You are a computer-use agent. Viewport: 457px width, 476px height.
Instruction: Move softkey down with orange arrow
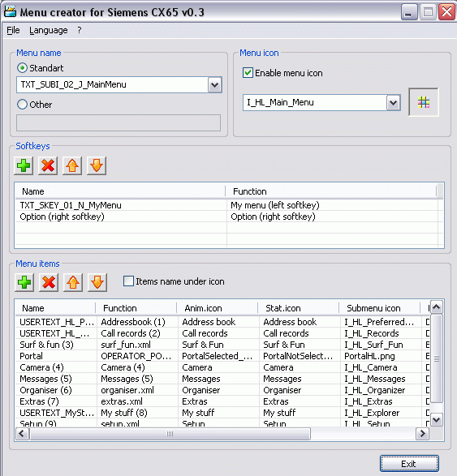(x=97, y=165)
